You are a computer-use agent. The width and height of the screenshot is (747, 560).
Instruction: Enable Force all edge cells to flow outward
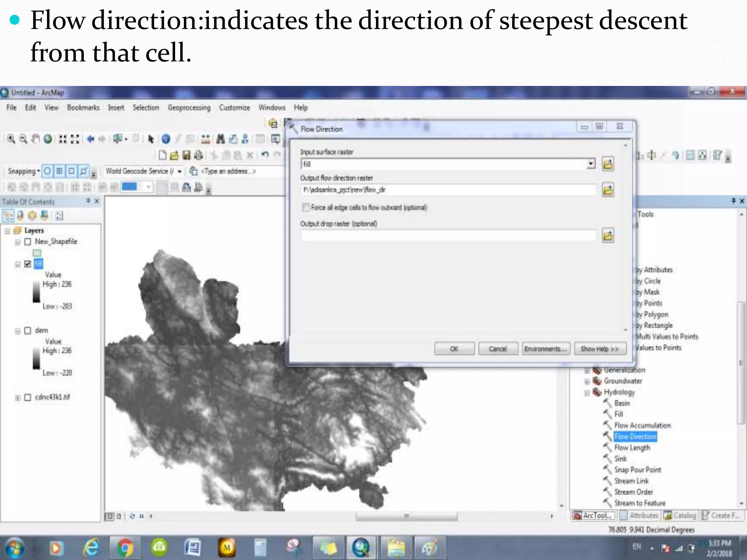point(306,207)
